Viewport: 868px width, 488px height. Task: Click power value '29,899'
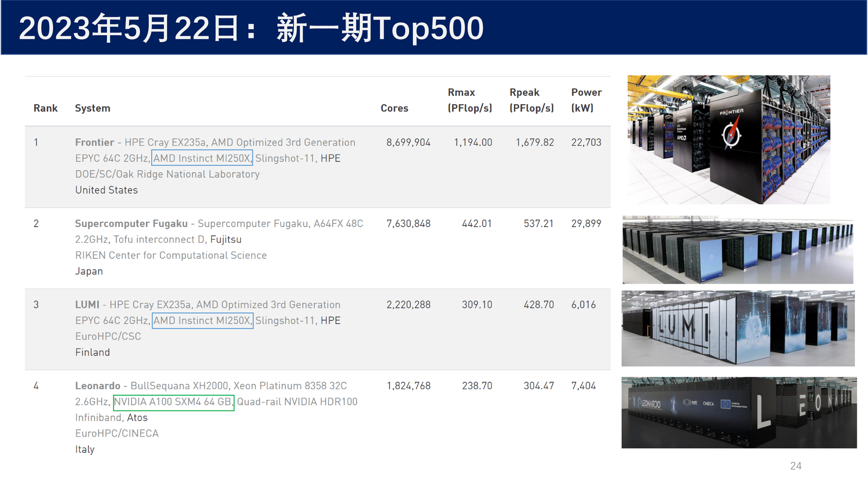click(x=586, y=223)
